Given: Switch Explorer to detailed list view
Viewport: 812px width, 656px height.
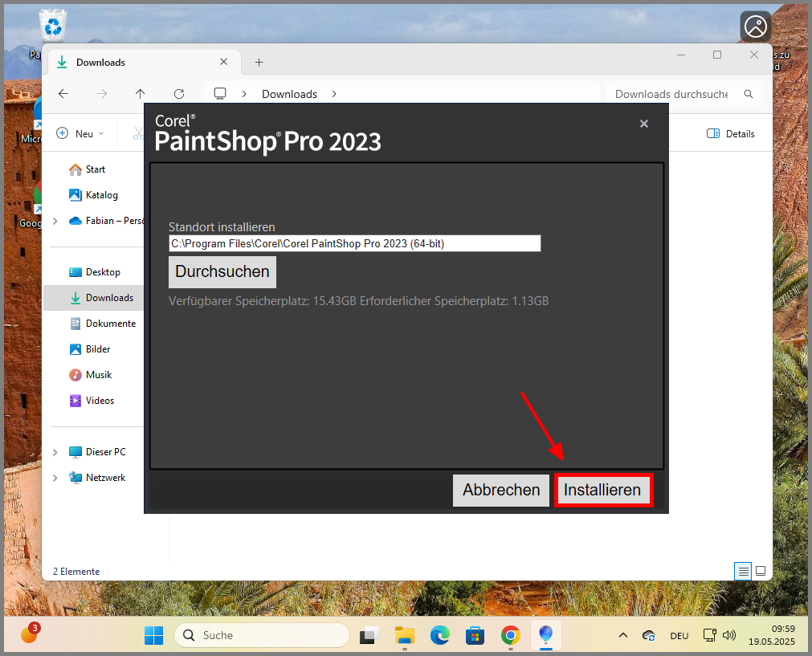Looking at the screenshot, I should click(x=743, y=571).
